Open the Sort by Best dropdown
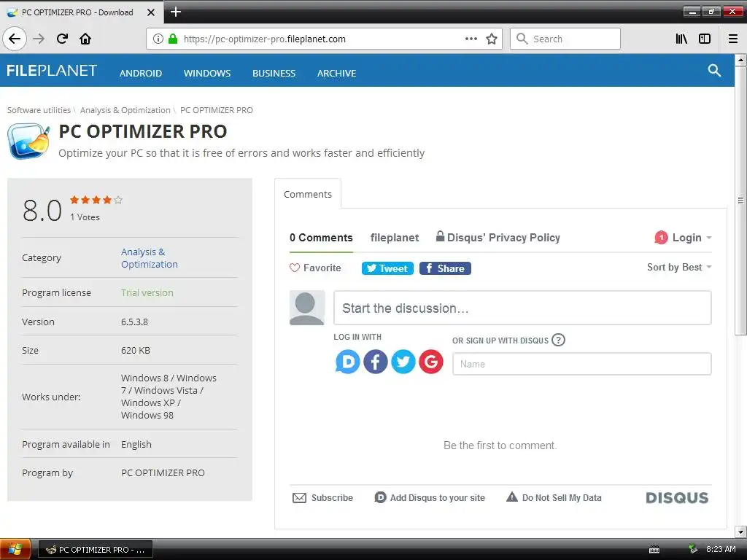Image resolution: width=747 pixels, height=560 pixels. pyautogui.click(x=679, y=267)
